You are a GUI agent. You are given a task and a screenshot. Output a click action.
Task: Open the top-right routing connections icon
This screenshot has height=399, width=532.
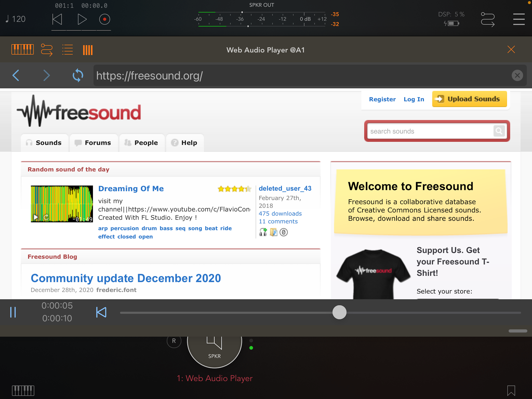pos(488,19)
